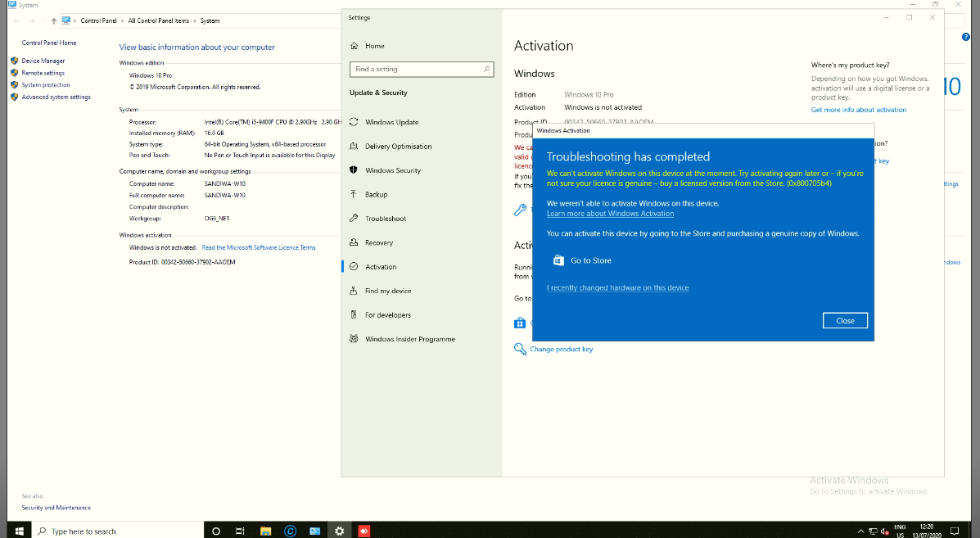Click the Windows Update circular arrows icon
980x538 pixels.
click(354, 122)
